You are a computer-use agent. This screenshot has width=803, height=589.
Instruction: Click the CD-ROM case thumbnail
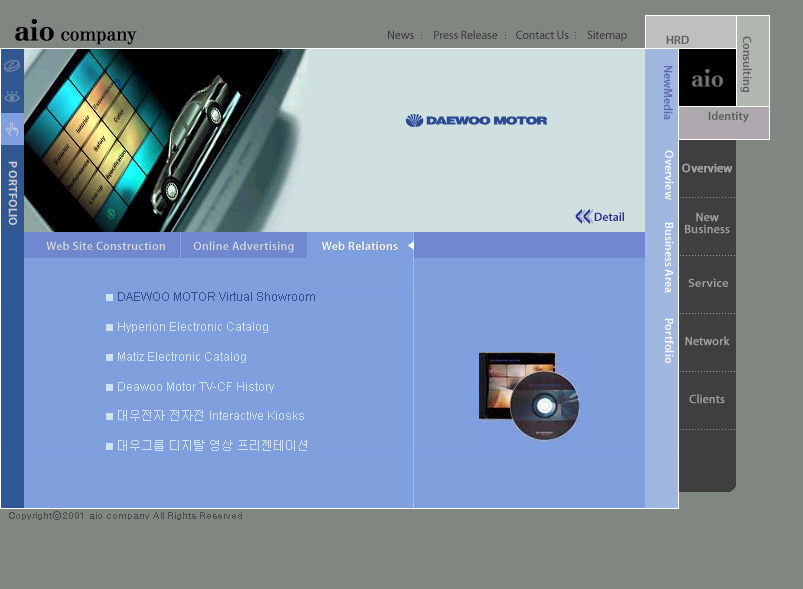click(x=529, y=395)
